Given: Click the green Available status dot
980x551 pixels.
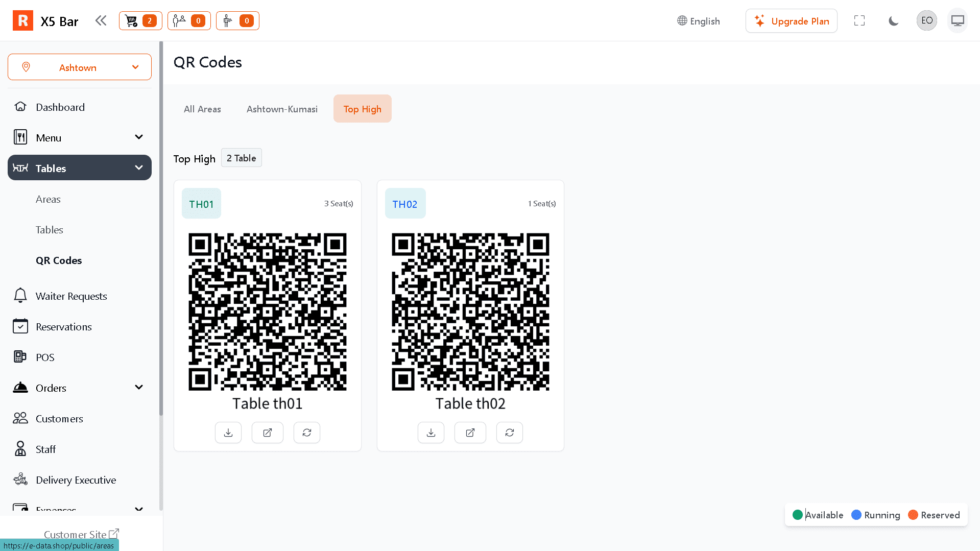Looking at the screenshot, I should click(x=797, y=515).
